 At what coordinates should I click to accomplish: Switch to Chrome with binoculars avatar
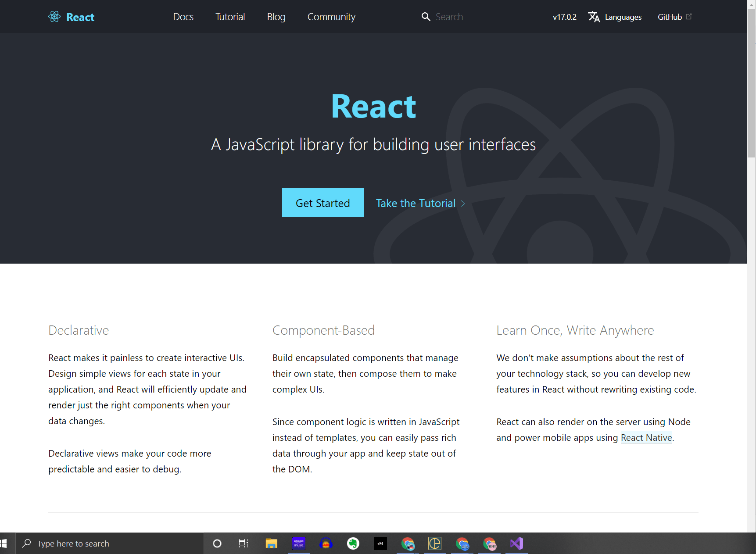[462, 543]
